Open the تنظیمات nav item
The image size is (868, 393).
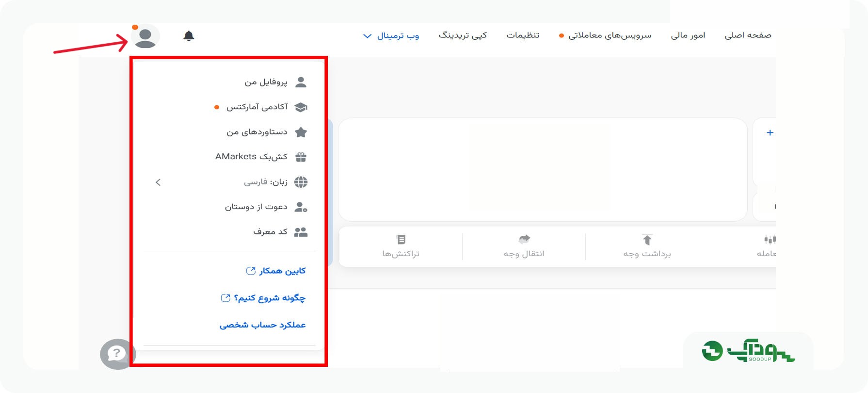point(523,35)
